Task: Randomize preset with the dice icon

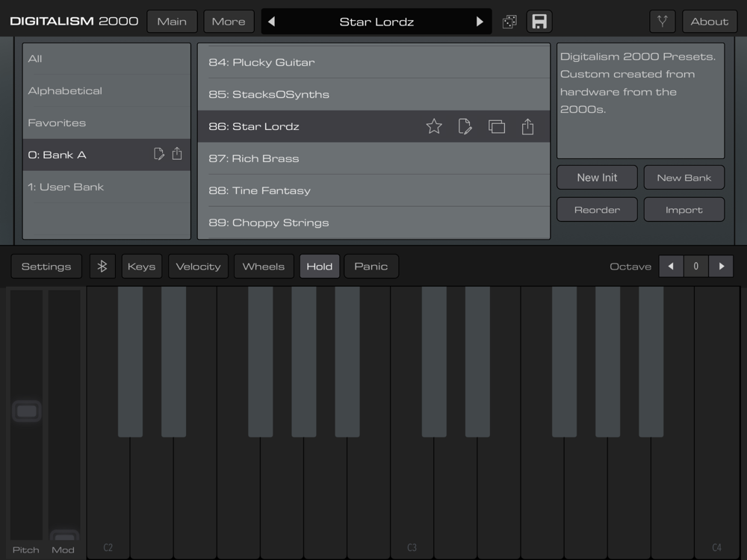Action: pyautogui.click(x=509, y=22)
